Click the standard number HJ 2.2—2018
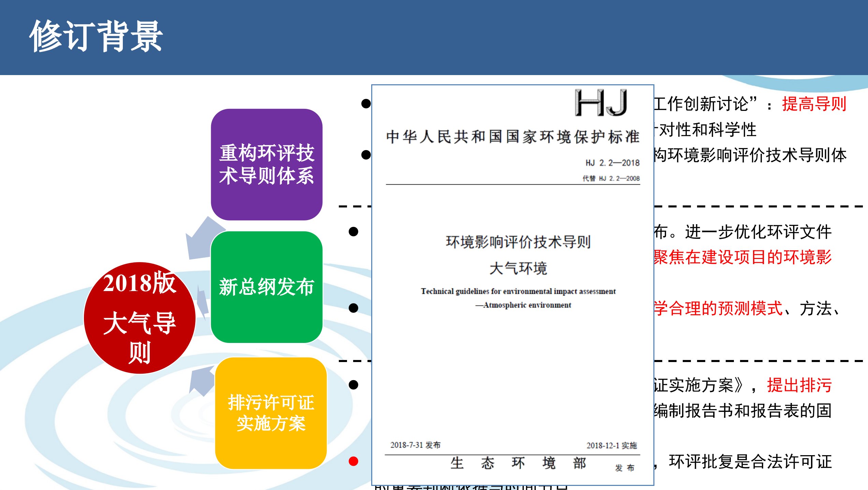Viewport: 868px width, 490px height. pos(612,163)
